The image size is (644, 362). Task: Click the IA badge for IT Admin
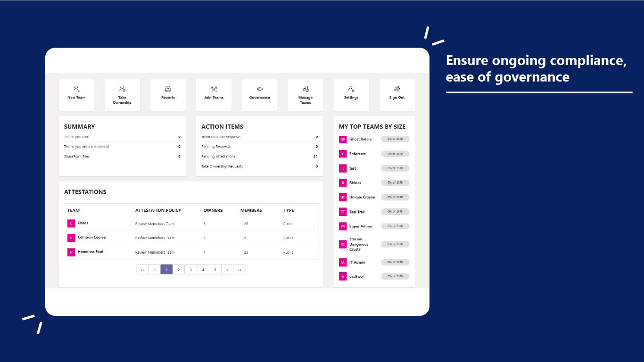point(343,262)
